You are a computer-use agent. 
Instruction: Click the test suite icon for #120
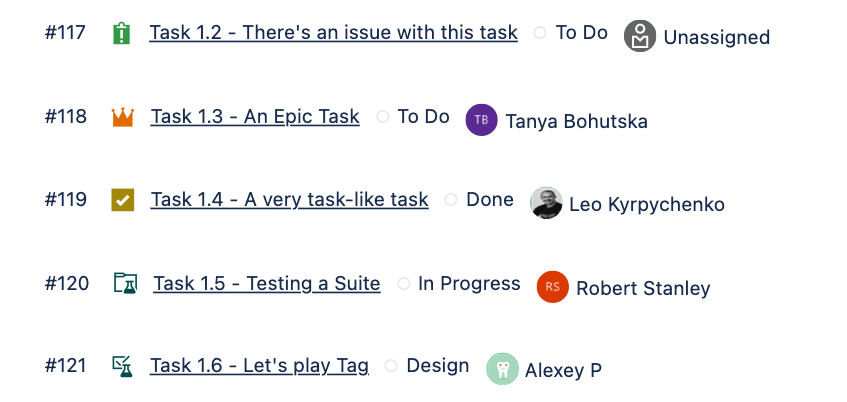124,284
